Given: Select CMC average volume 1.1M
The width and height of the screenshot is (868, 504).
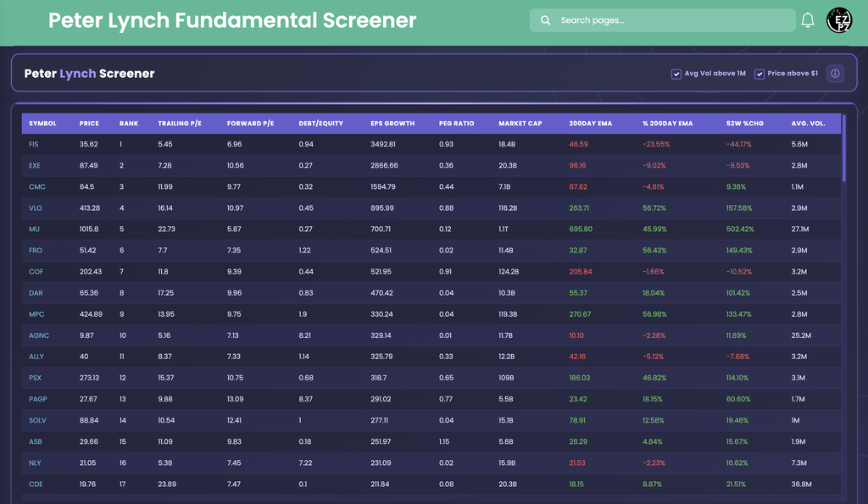Looking at the screenshot, I should point(797,187).
